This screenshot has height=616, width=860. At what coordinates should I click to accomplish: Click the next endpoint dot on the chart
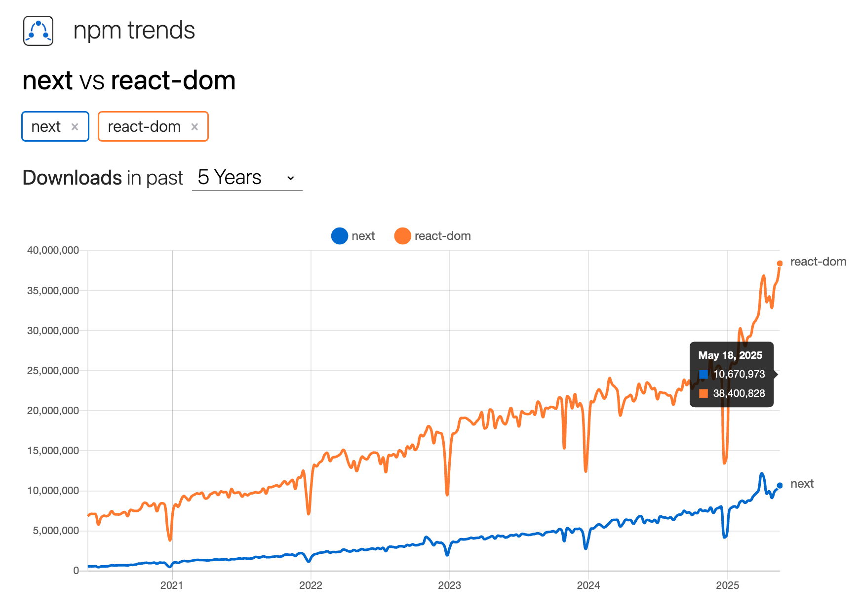[780, 484]
